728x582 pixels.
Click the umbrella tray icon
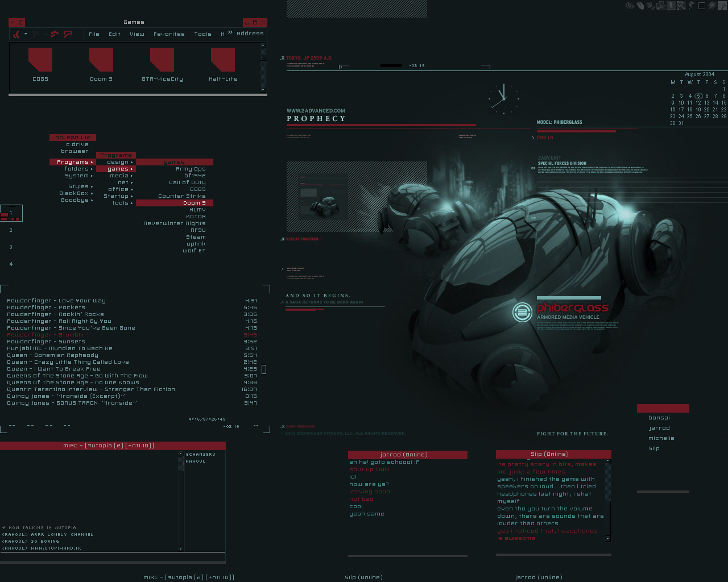[x=681, y=6]
